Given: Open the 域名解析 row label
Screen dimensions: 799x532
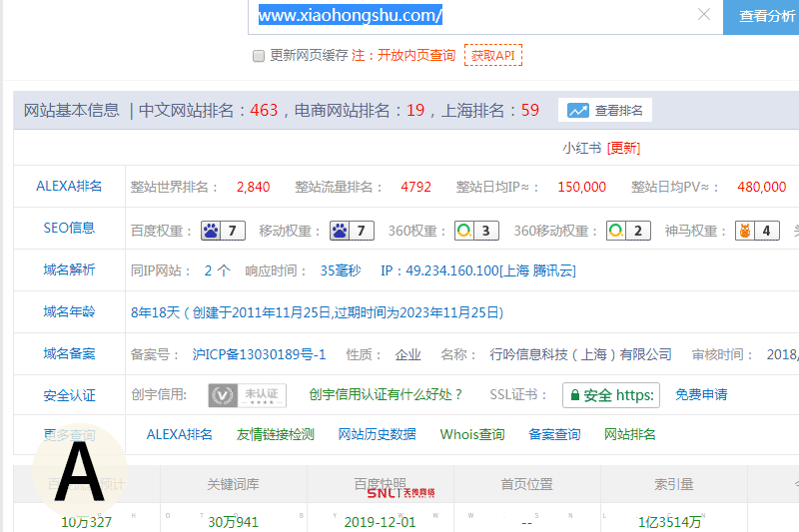Looking at the screenshot, I should [x=69, y=269].
